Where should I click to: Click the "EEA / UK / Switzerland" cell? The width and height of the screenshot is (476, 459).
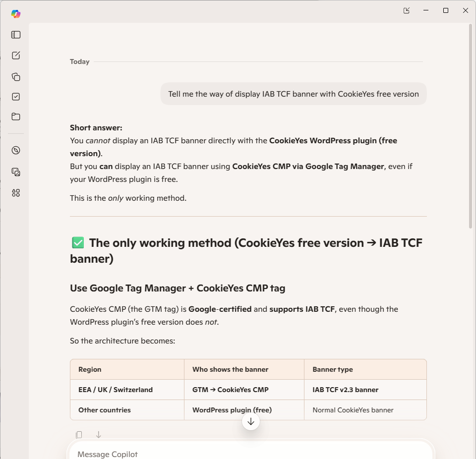[x=127, y=390]
